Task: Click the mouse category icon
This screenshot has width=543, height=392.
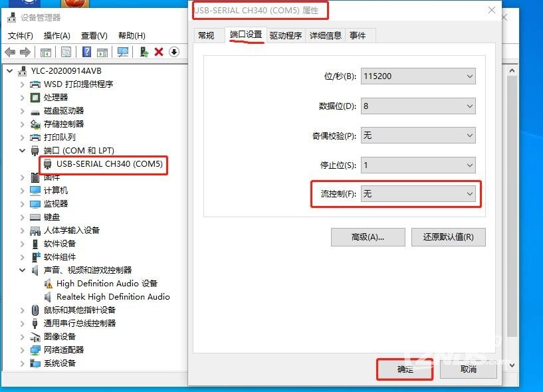Action: click(x=35, y=310)
